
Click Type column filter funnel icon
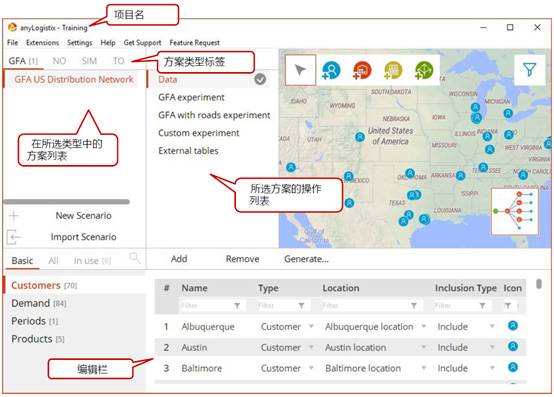(301, 306)
